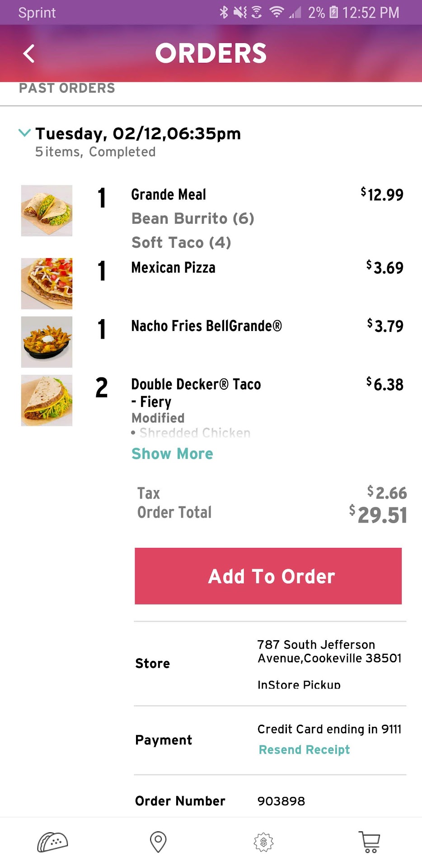Tap the Bluetooth status bar icon

(224, 12)
